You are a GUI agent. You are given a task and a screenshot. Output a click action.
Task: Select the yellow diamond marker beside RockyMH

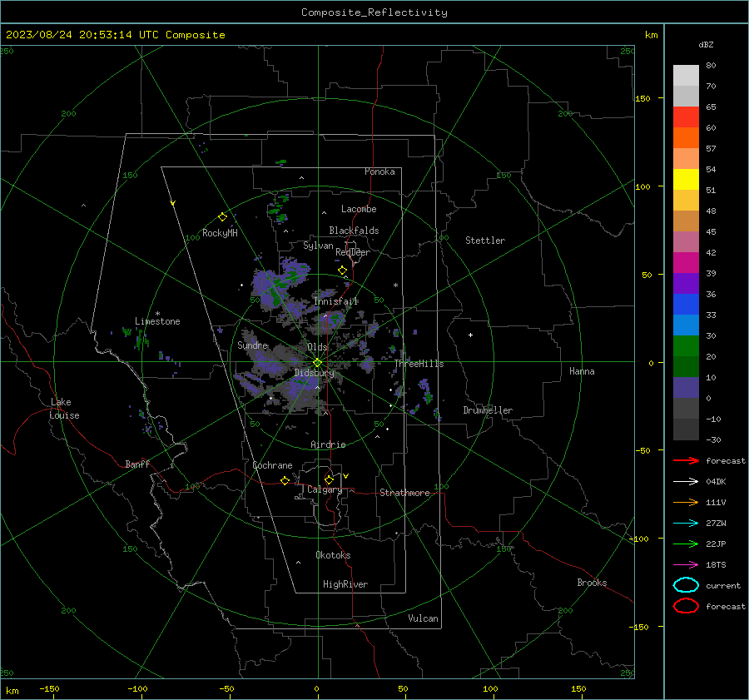tap(222, 217)
